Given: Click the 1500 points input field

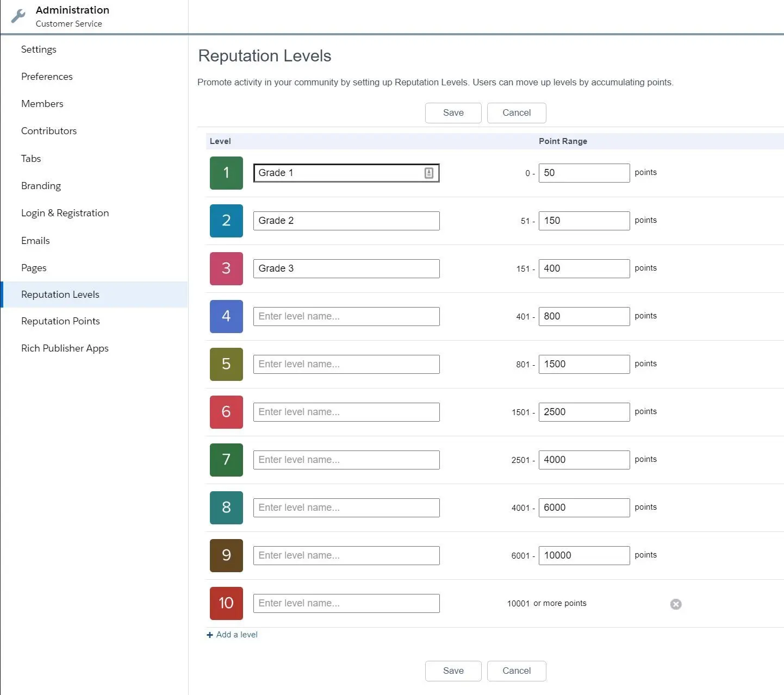Looking at the screenshot, I should [x=584, y=364].
